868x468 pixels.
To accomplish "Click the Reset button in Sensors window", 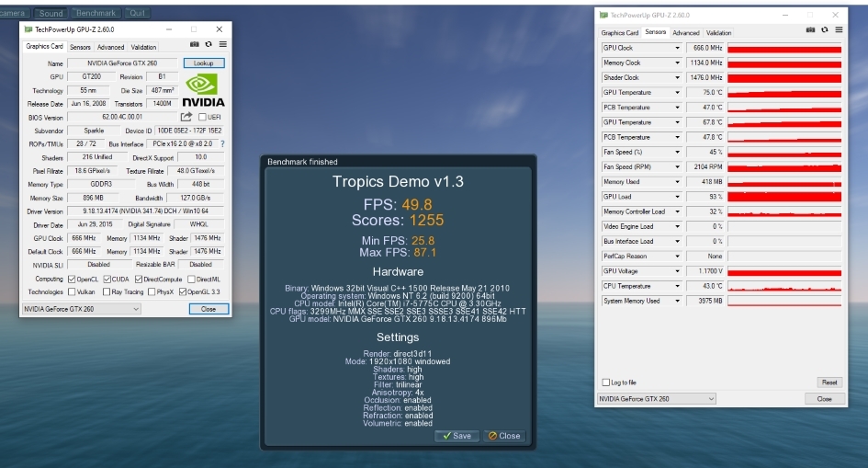I will pyautogui.click(x=829, y=382).
